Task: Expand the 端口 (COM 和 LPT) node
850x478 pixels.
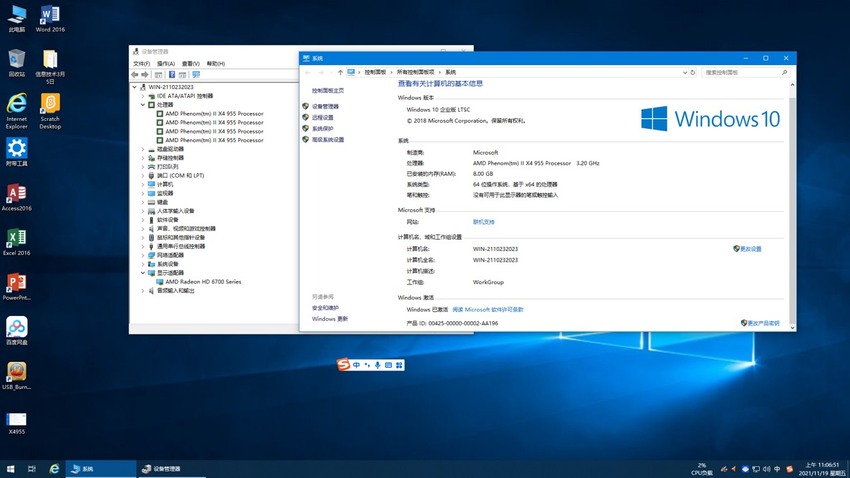Action: click(x=143, y=176)
